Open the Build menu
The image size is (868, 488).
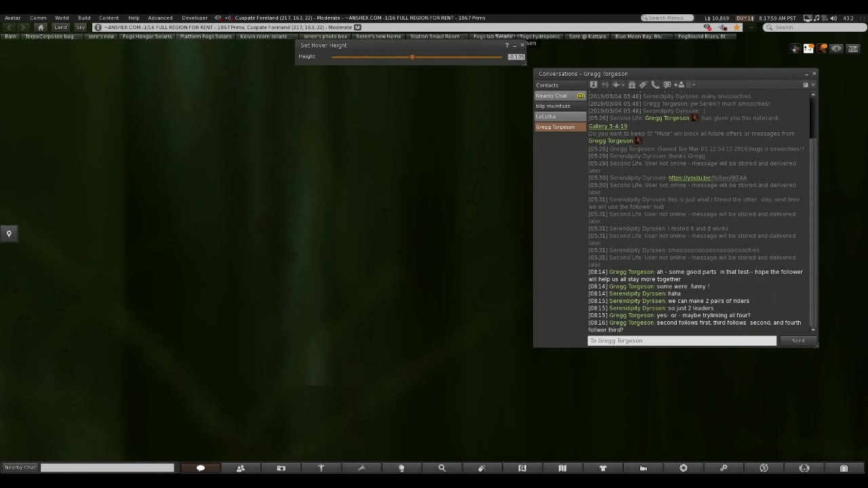(x=84, y=18)
